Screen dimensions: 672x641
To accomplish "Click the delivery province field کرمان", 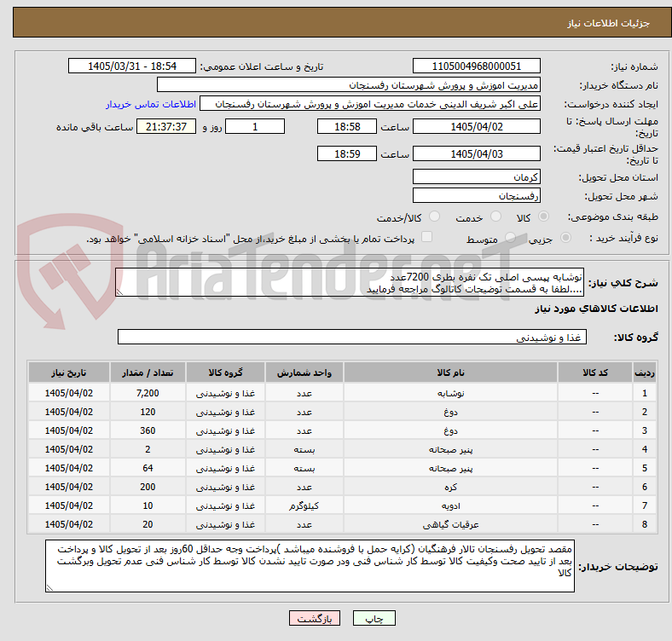I will [477, 176].
